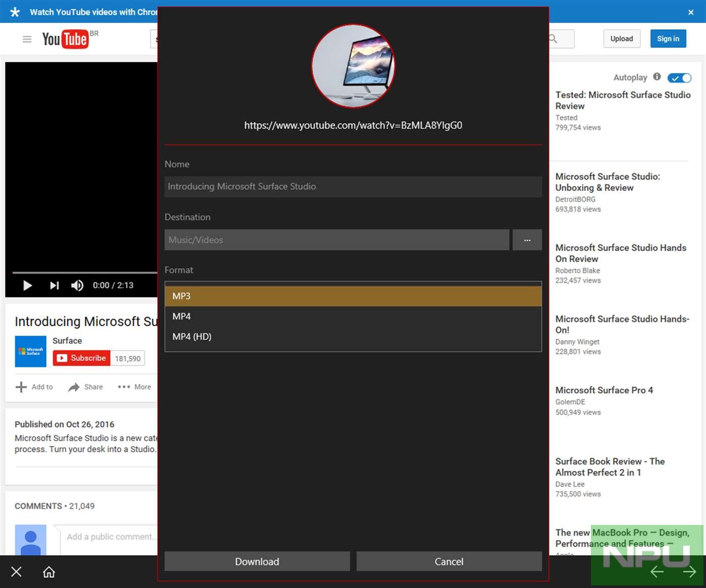The image size is (706, 588).
Task: Go to home via house icon
Action: pos(49,572)
